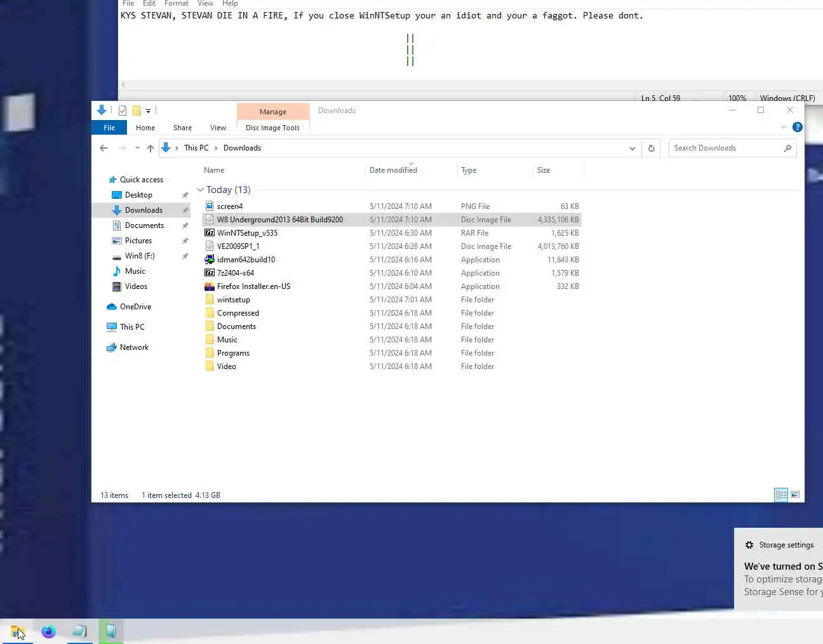Click the breadcrumb chevron before This PC
The height and width of the screenshot is (644, 823).
coord(177,148)
